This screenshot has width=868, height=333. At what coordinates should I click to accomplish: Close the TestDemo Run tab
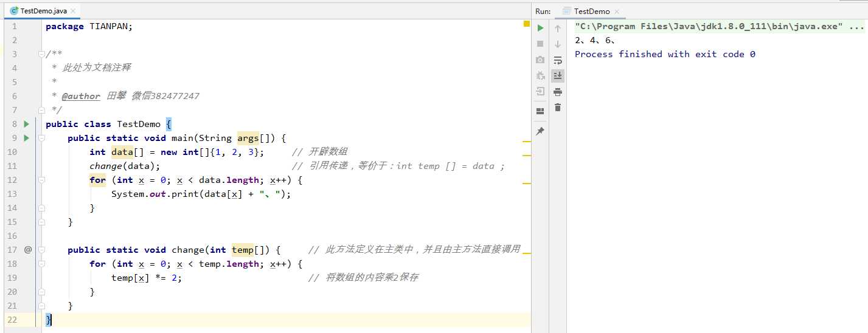coord(616,11)
